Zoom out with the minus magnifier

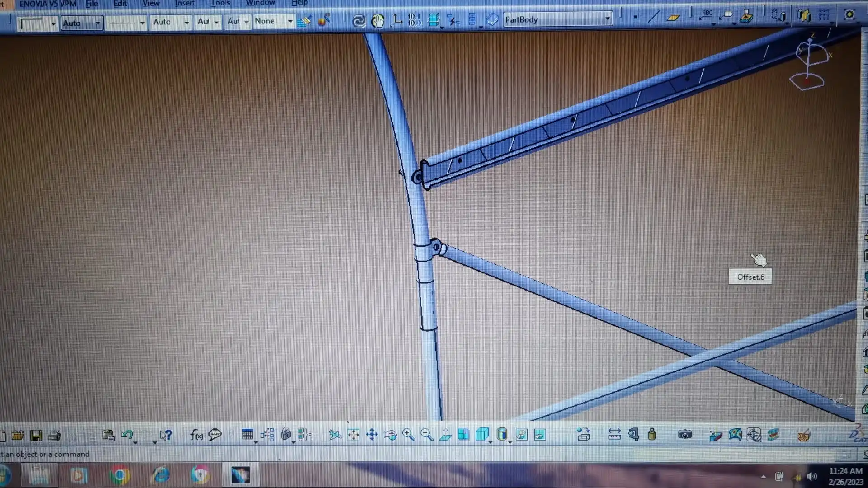(427, 435)
